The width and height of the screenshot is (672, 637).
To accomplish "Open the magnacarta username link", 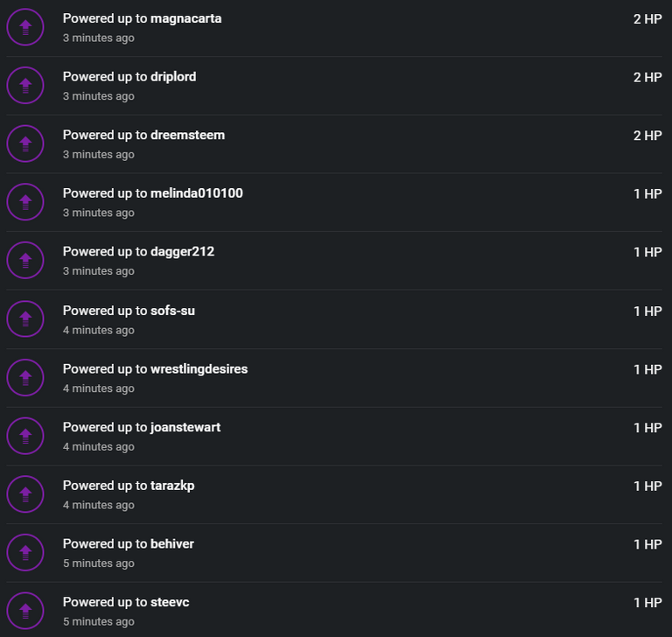I will coord(186,19).
